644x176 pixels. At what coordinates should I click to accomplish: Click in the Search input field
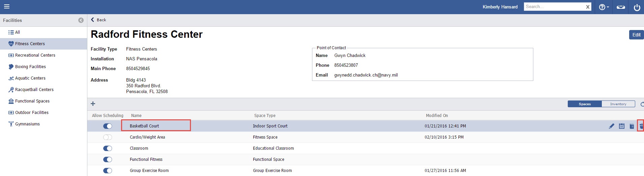tap(553, 7)
